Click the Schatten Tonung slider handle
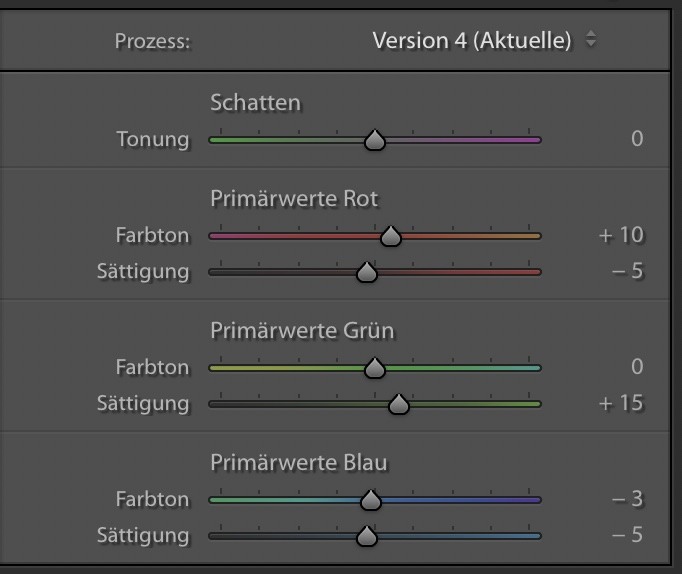 coord(375,140)
